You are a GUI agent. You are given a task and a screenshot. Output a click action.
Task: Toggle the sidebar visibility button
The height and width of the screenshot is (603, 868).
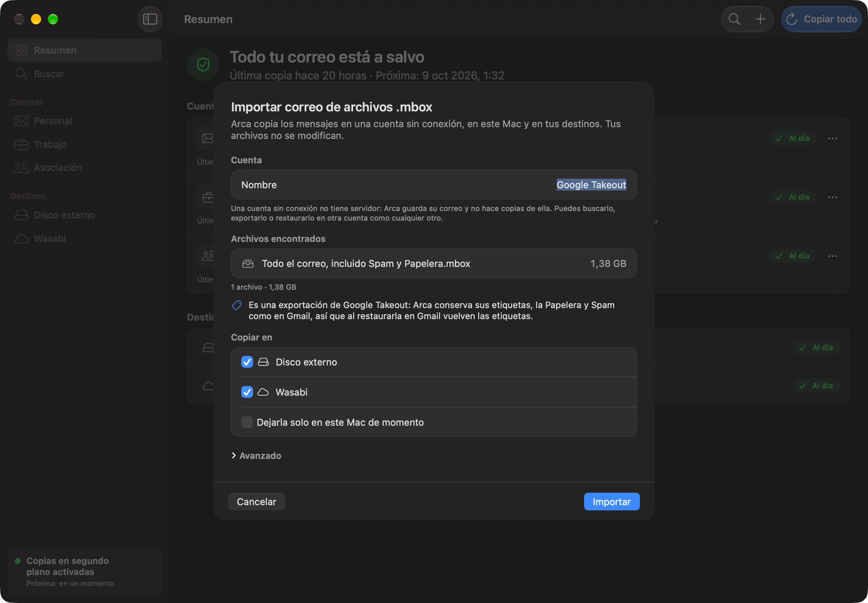[x=150, y=19]
